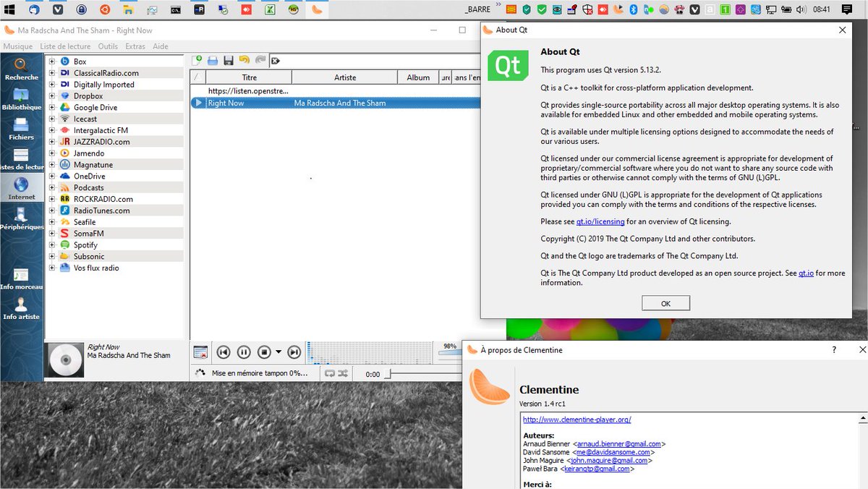Open the playlists sidebar tab
This screenshot has height=489, width=868.
click(22, 159)
